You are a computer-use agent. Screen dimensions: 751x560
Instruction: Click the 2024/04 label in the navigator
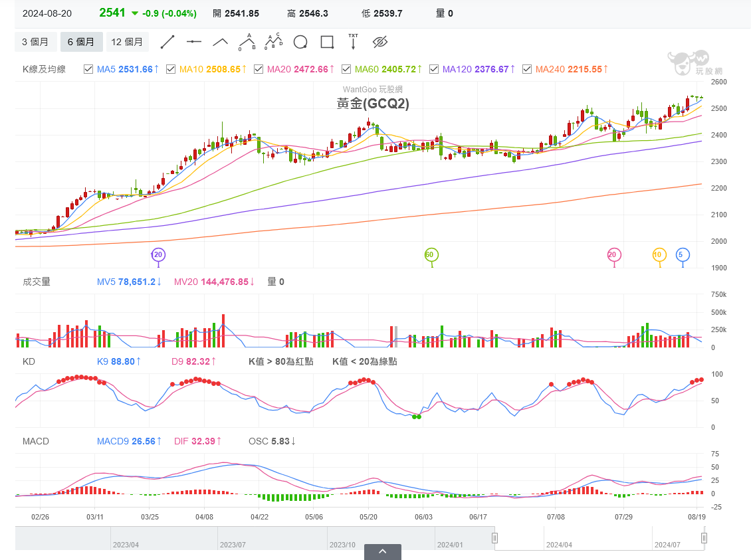click(559, 545)
